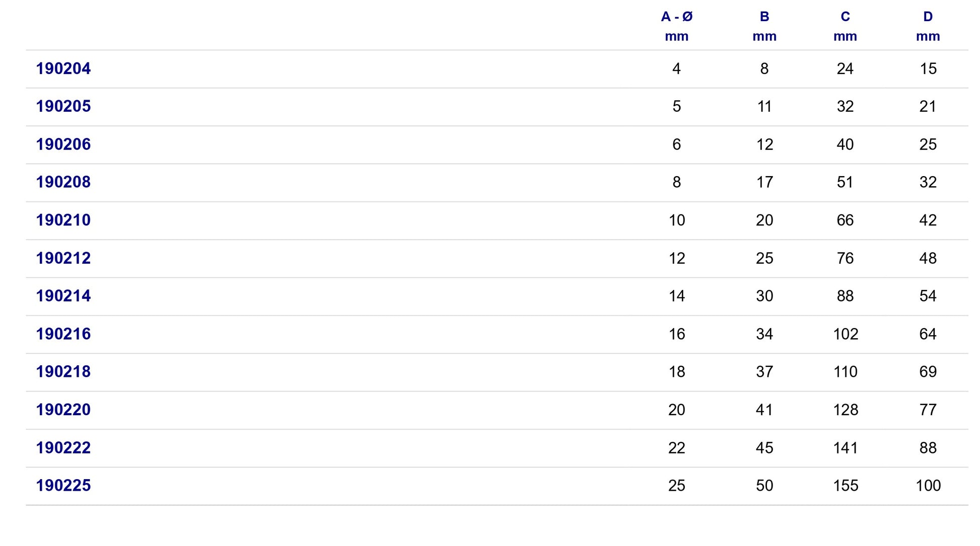
Task: Select the C value 102 cell
Action: pyautogui.click(x=846, y=334)
